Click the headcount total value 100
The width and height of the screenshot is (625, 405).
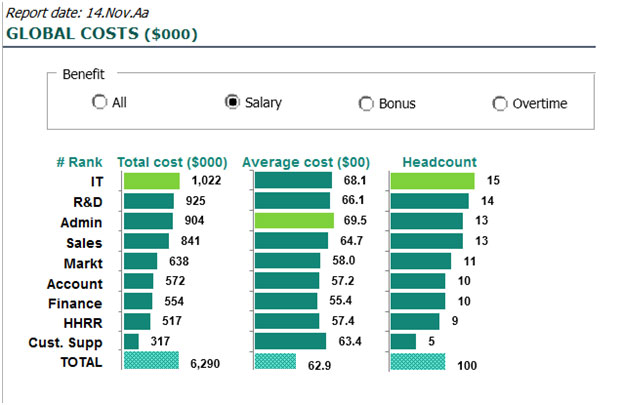467,366
